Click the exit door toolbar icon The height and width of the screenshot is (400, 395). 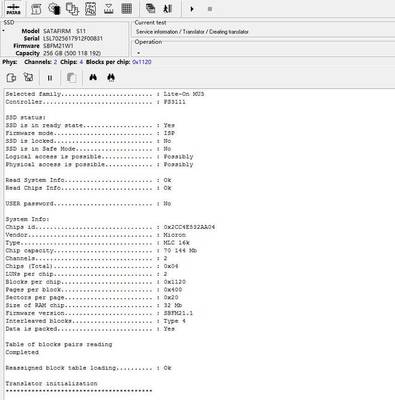click(168, 9)
